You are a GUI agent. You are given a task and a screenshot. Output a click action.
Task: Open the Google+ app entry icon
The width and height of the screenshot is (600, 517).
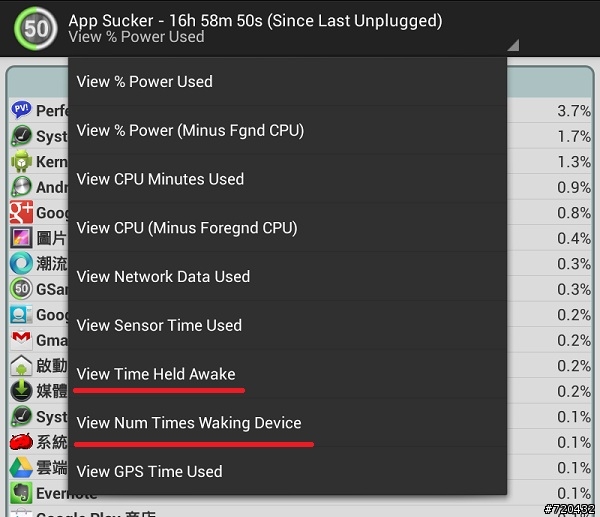click(21, 212)
